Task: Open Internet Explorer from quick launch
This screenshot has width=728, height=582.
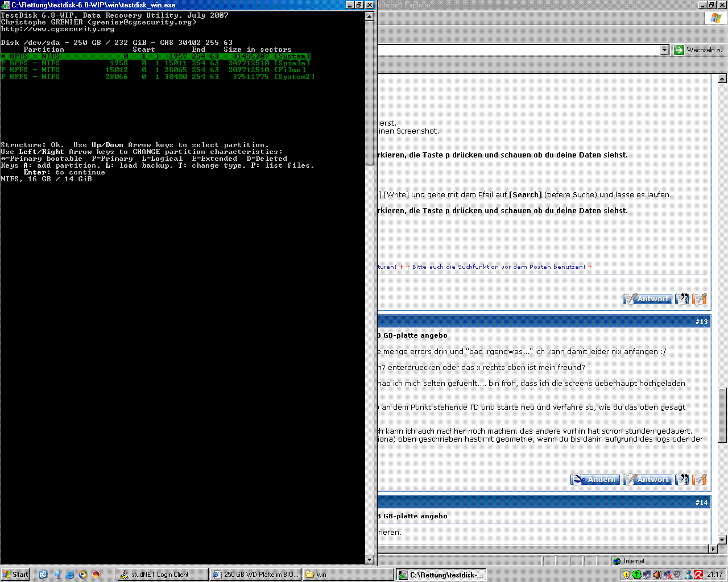Action: pyautogui.click(x=69, y=575)
